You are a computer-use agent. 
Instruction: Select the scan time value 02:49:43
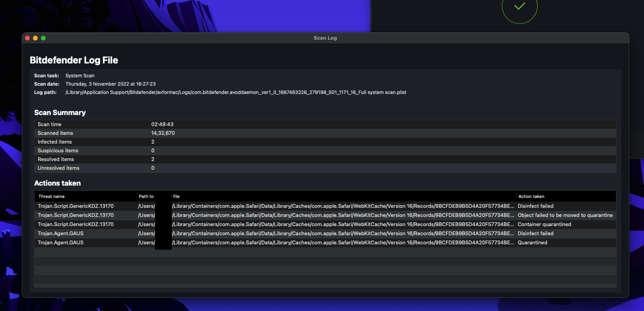(162, 125)
